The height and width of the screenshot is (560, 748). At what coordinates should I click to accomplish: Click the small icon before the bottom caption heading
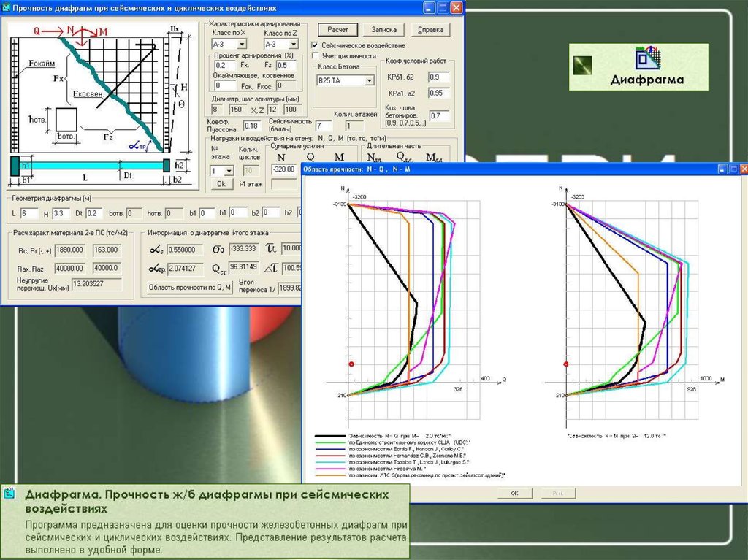pyautogui.click(x=10, y=494)
